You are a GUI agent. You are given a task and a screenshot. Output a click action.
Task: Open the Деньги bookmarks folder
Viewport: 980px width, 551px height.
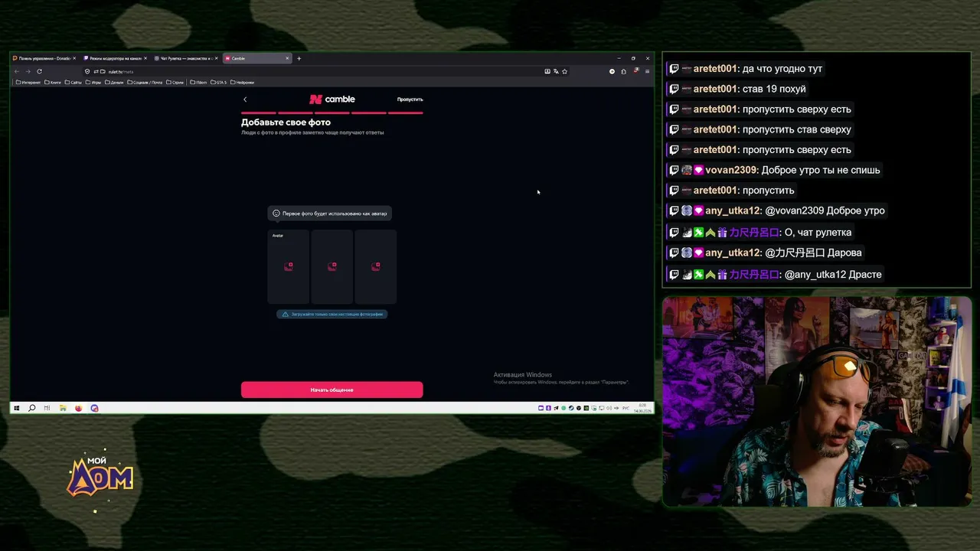pos(114,82)
